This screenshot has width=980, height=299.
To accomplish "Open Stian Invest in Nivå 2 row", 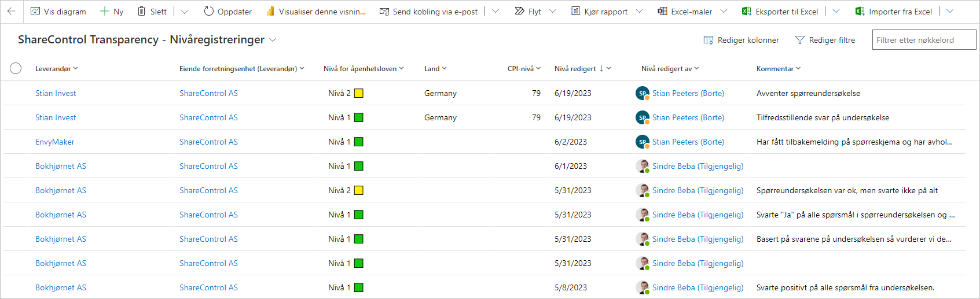I will pyautogui.click(x=56, y=93).
